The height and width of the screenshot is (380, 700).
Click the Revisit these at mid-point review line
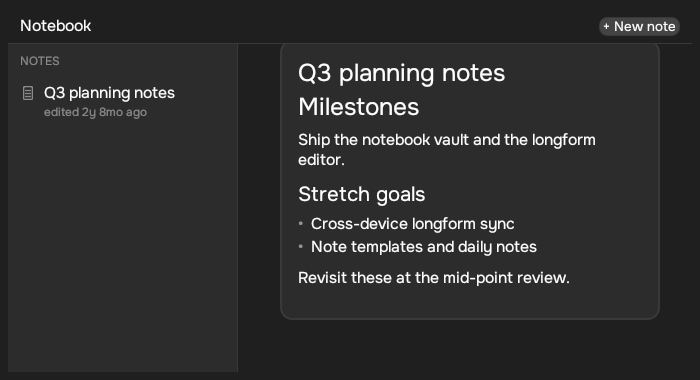coord(433,278)
